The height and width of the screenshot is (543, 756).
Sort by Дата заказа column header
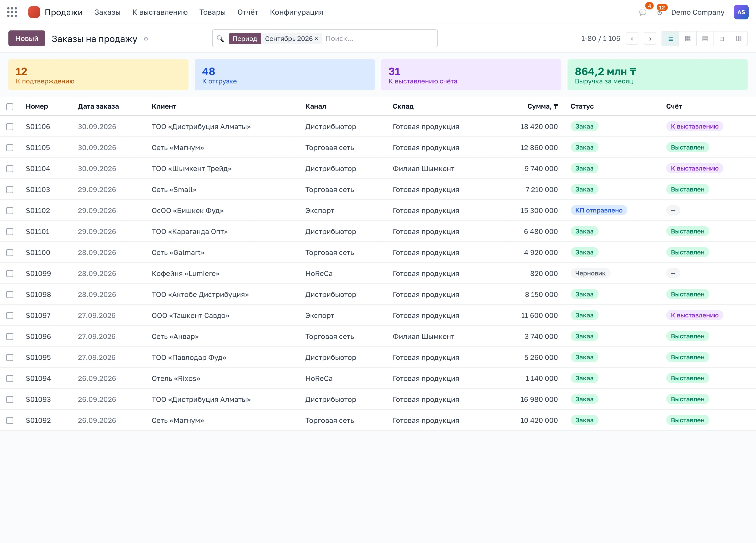(x=98, y=107)
